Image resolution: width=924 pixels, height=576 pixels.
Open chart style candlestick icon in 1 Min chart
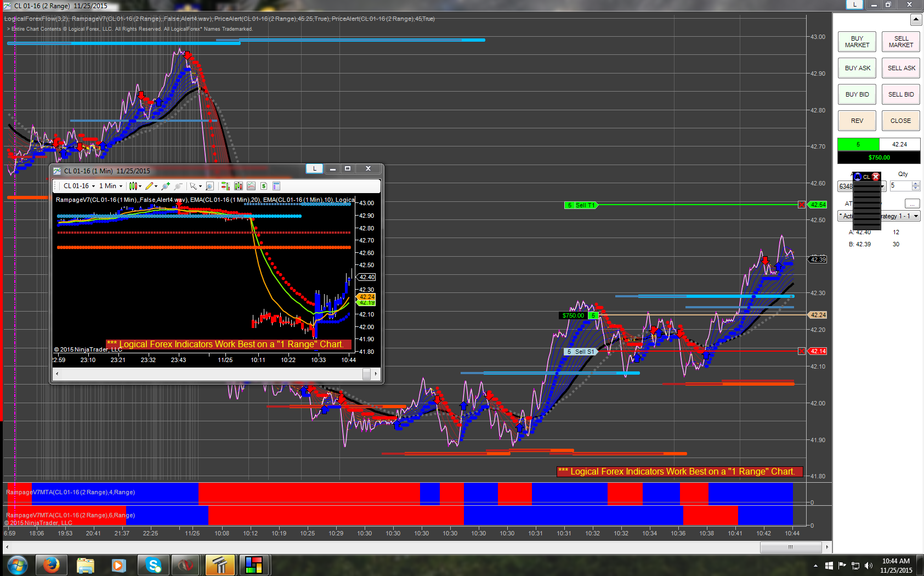(133, 186)
